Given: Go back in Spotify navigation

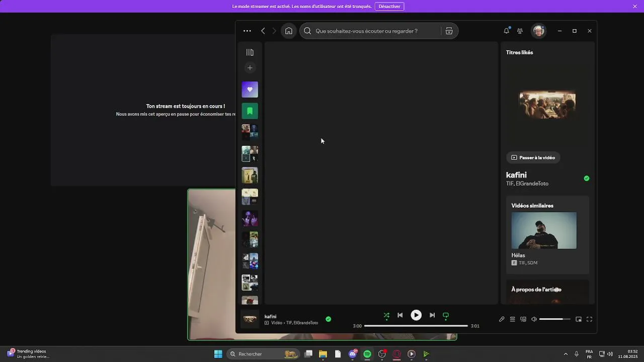Looking at the screenshot, I should (x=263, y=31).
